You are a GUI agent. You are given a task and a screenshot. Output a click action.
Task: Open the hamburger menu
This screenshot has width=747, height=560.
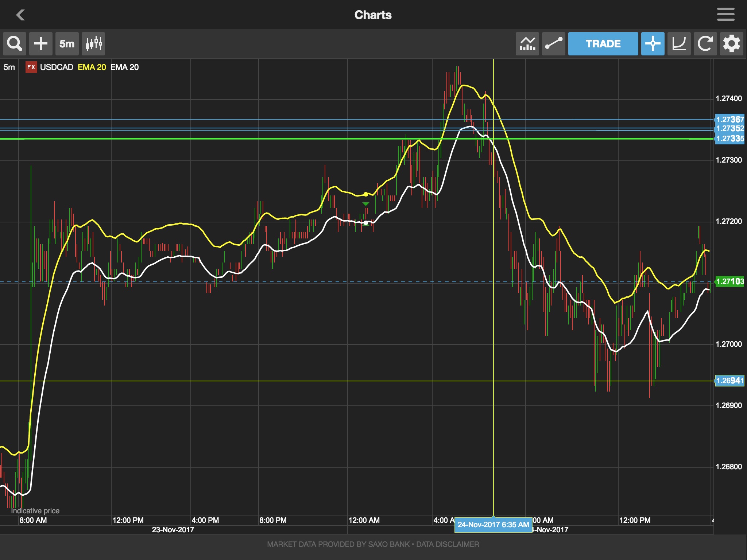[x=725, y=15]
